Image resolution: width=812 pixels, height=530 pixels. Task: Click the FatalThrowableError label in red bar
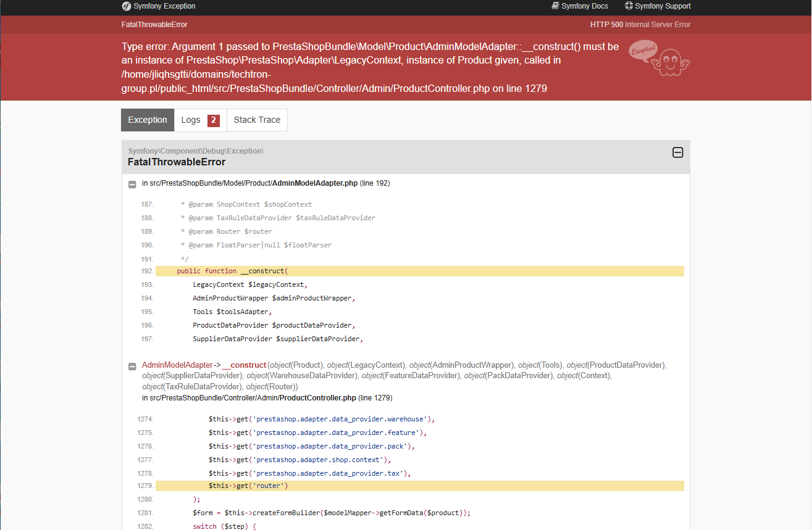154,25
